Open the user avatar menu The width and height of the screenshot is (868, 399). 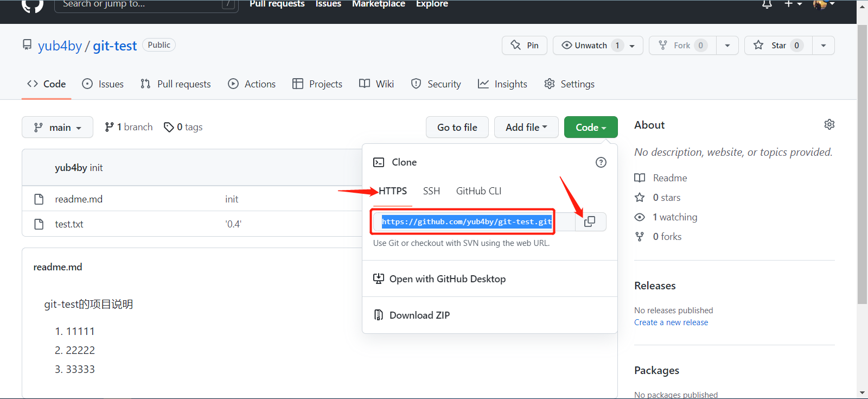(x=824, y=4)
